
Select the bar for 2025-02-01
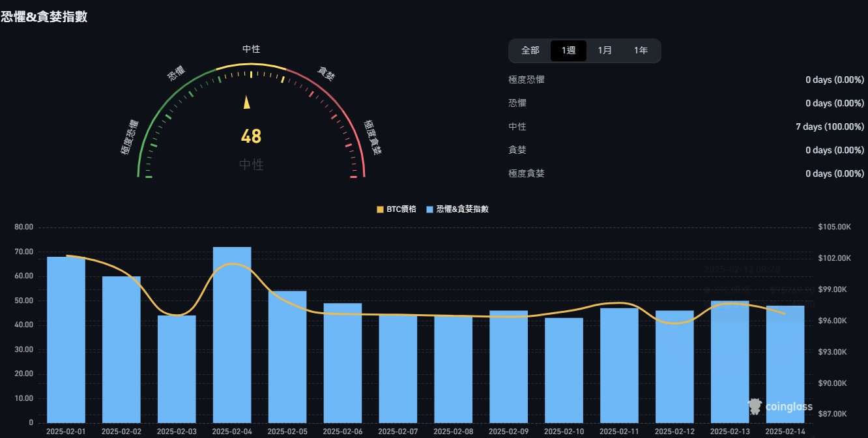(x=66, y=340)
